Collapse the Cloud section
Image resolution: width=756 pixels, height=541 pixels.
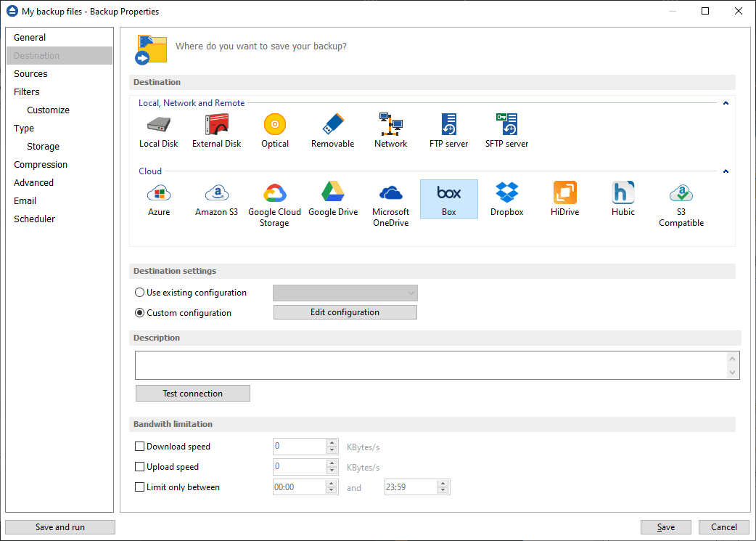click(726, 171)
